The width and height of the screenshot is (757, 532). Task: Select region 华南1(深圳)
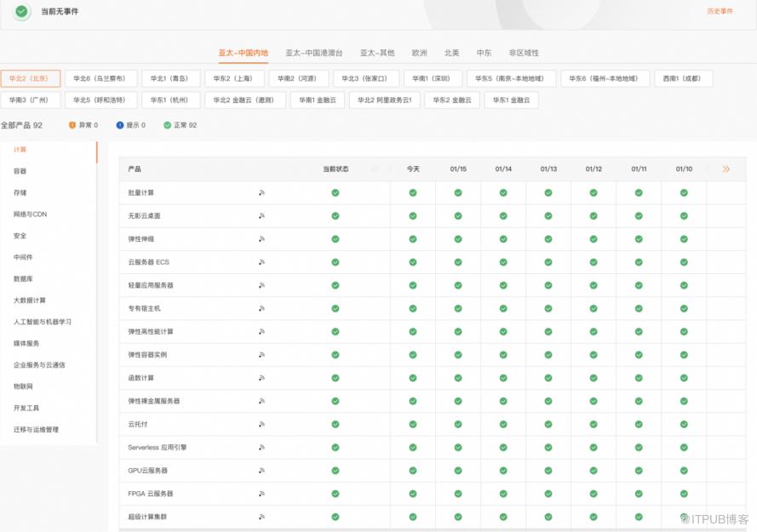433,78
